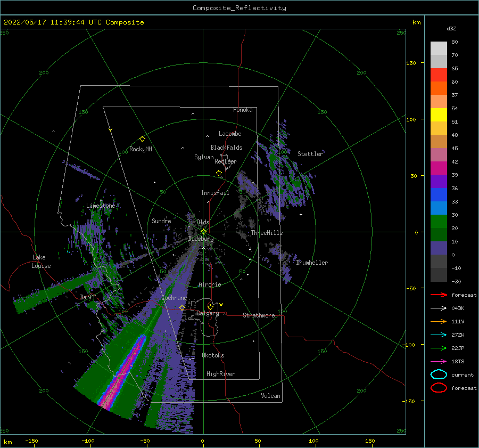The width and height of the screenshot is (479, 448).
Task: Click the ThreeHills town label
Action: pyautogui.click(x=267, y=233)
